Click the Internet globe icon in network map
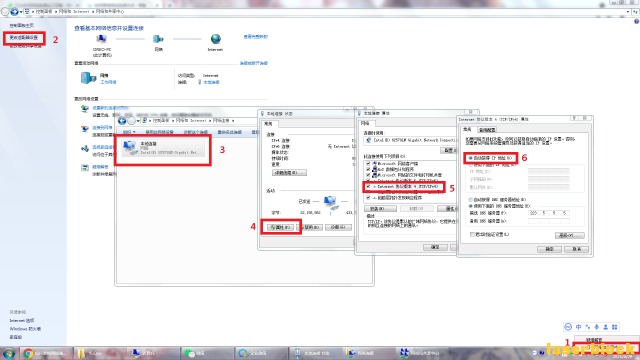This screenshot has width=640, height=360. [x=216, y=39]
